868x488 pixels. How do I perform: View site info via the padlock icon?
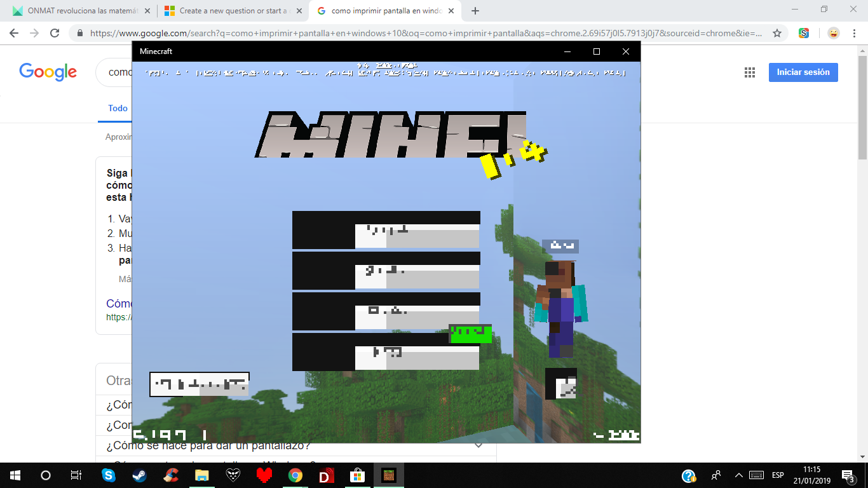pos(80,33)
